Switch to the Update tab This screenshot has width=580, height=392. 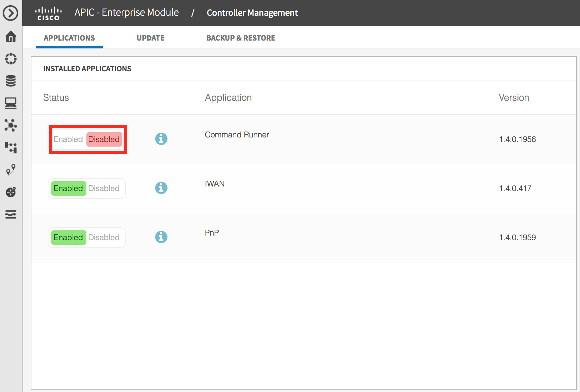[x=151, y=38]
